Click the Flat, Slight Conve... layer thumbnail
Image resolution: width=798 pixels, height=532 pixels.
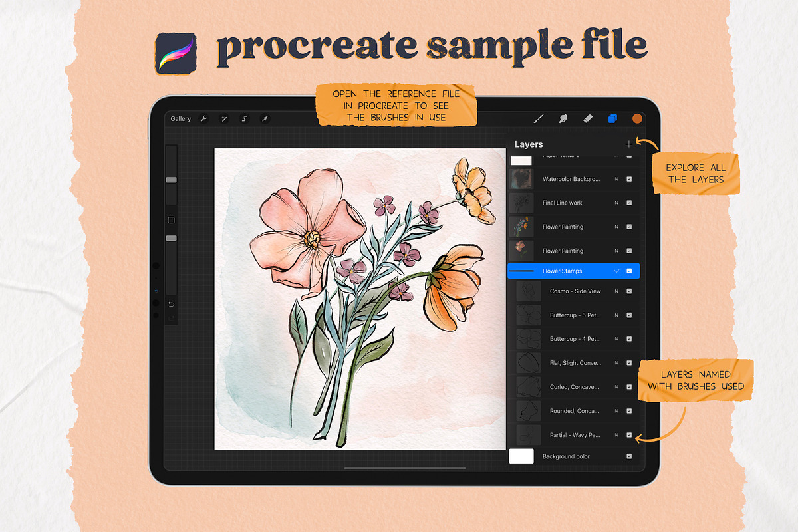pos(529,363)
